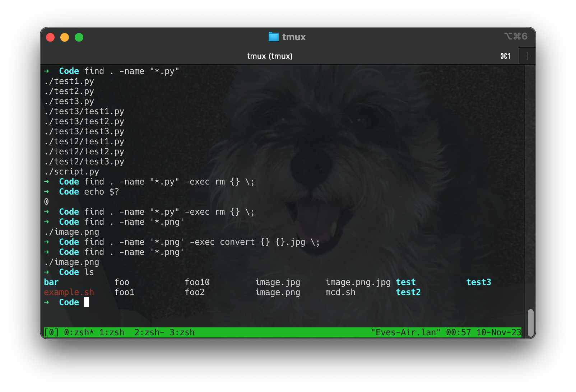576x392 pixels.
Task: Click the blue folder icon in the title bar
Action: click(273, 37)
